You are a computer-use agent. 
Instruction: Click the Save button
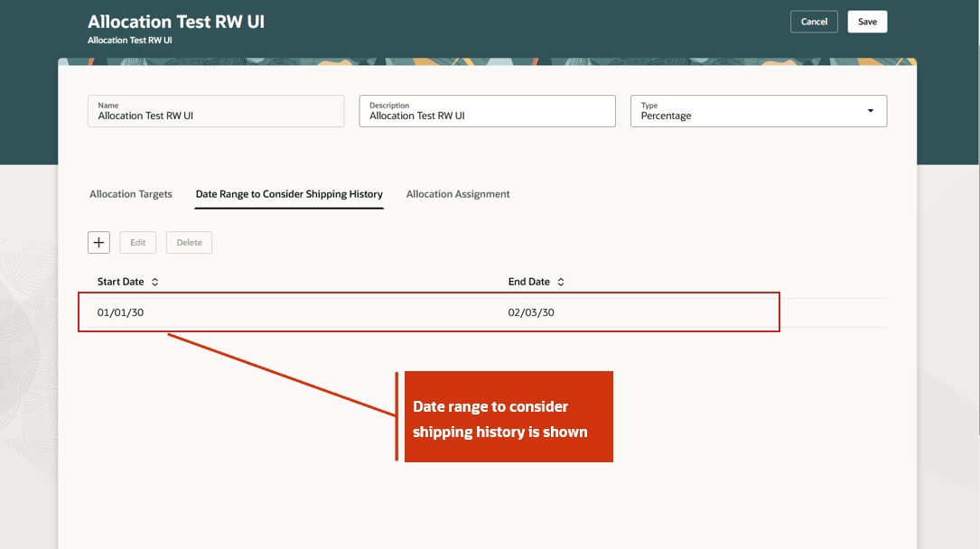tap(866, 21)
